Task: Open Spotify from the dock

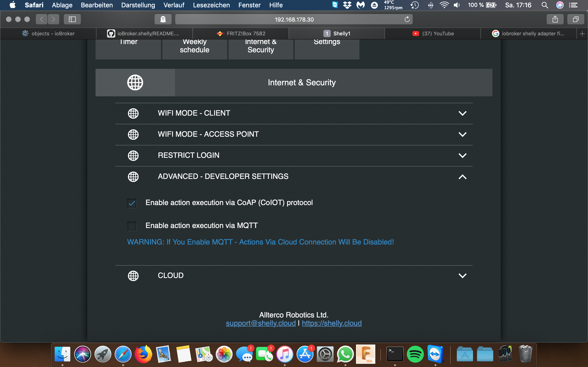Action: [x=415, y=354]
